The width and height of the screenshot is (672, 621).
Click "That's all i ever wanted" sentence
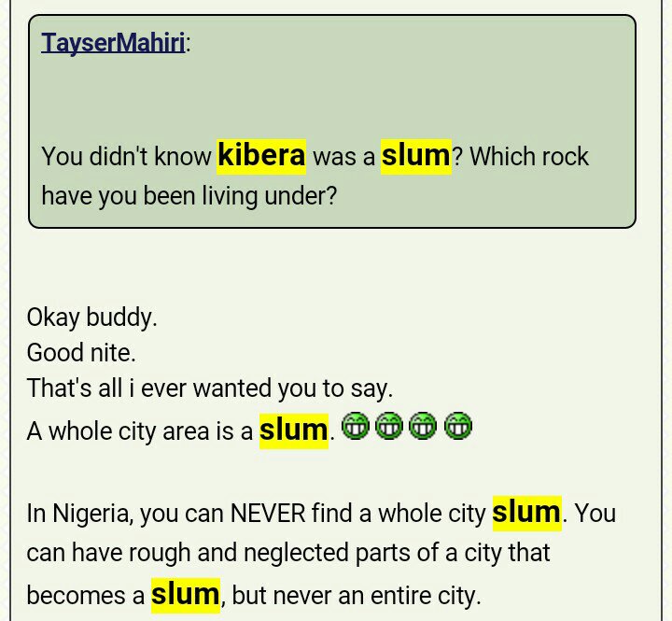click(x=209, y=388)
